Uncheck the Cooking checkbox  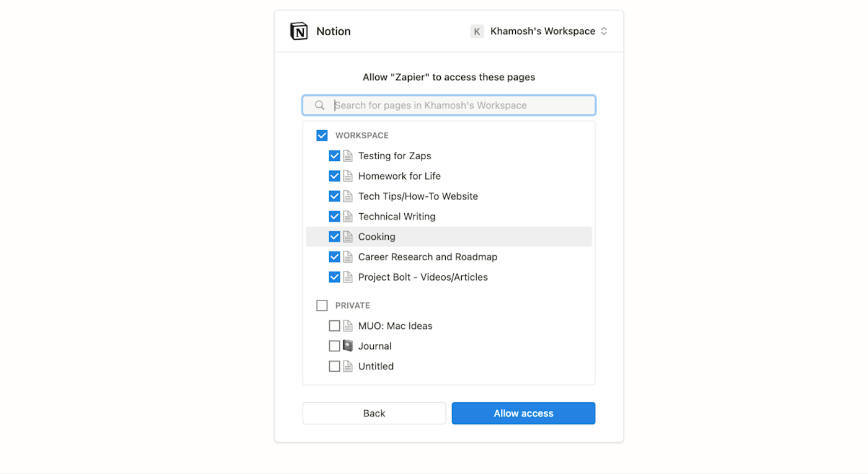pyautogui.click(x=334, y=237)
